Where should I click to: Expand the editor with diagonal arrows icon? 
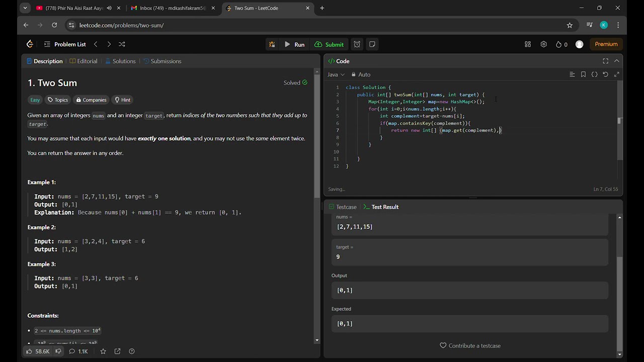tap(616, 74)
